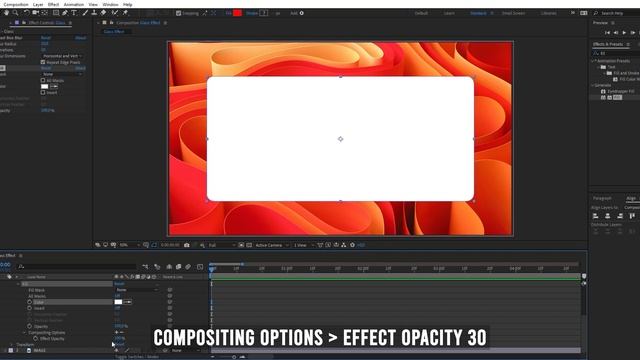The width and height of the screenshot is (640, 360).
Task: Select the Clone Stamp tool
Action: click(x=94, y=13)
